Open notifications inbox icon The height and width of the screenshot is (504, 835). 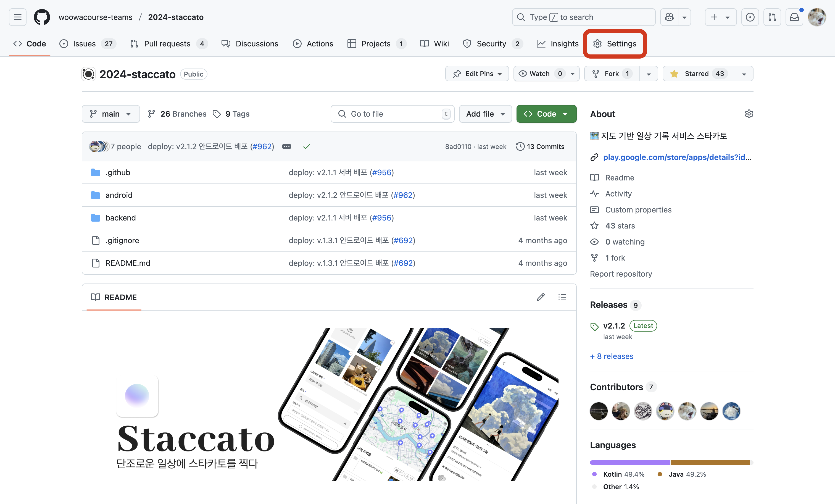click(794, 17)
